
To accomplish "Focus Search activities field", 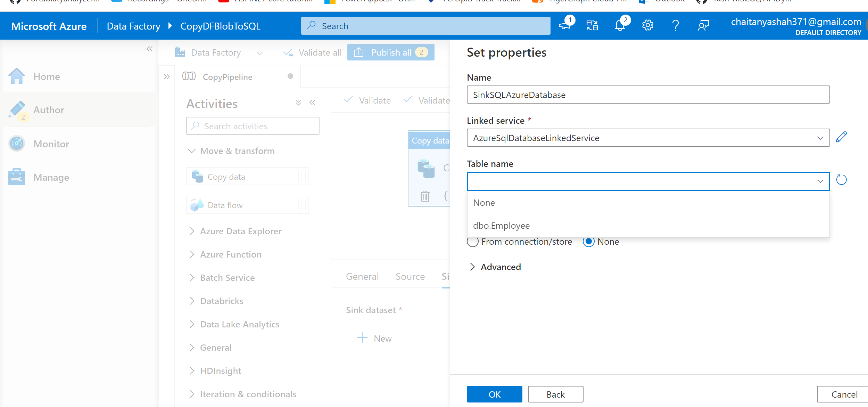I will tap(253, 126).
